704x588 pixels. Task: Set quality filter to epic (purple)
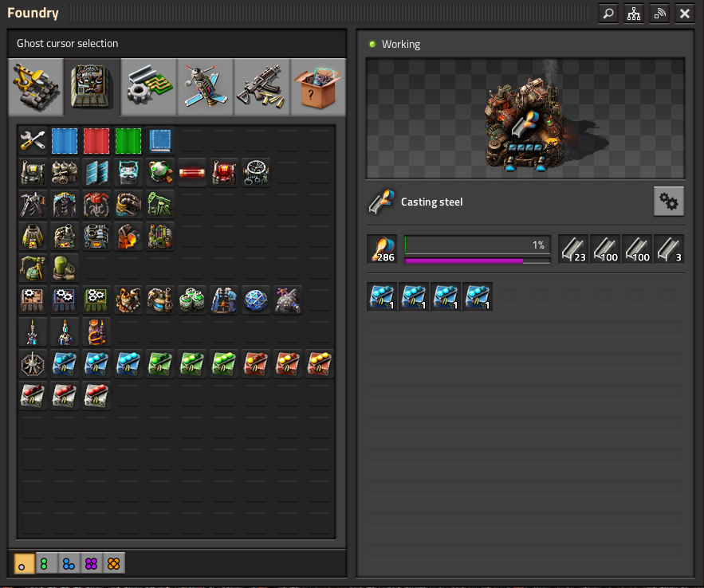[92, 563]
